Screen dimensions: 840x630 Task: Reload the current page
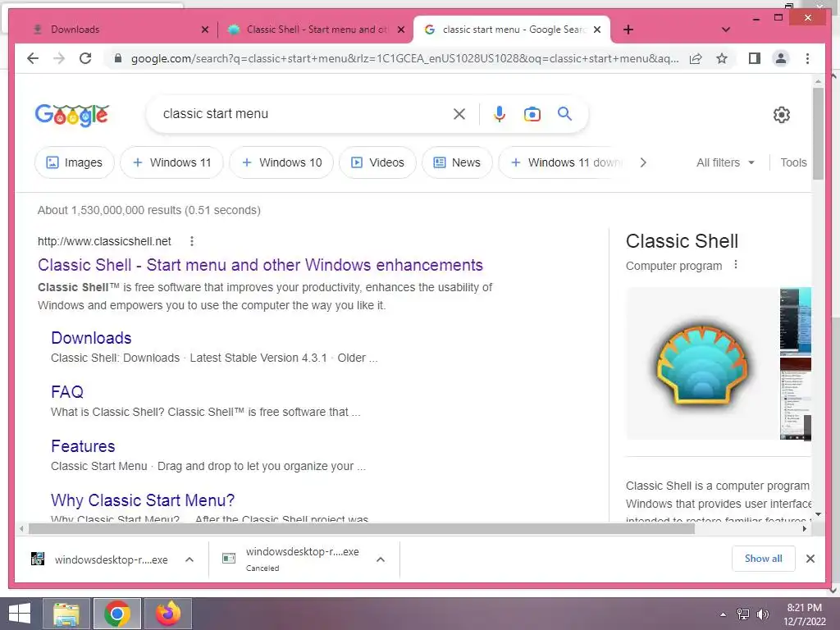point(85,58)
